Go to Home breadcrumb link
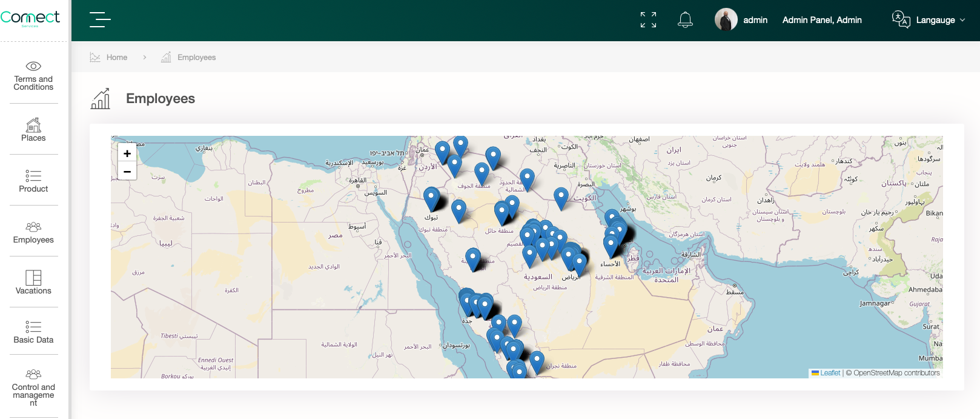980x419 pixels. coord(117,58)
